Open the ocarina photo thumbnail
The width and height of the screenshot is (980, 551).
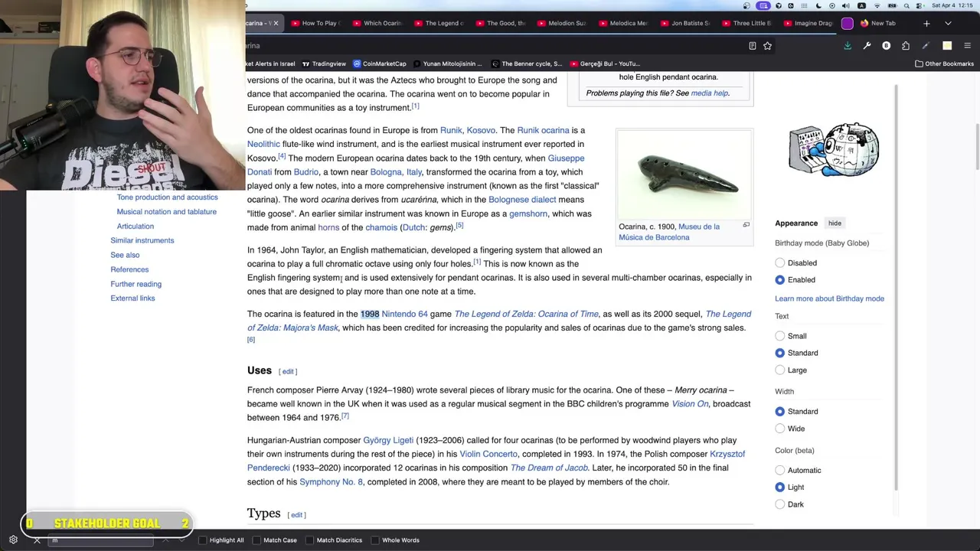(x=684, y=175)
